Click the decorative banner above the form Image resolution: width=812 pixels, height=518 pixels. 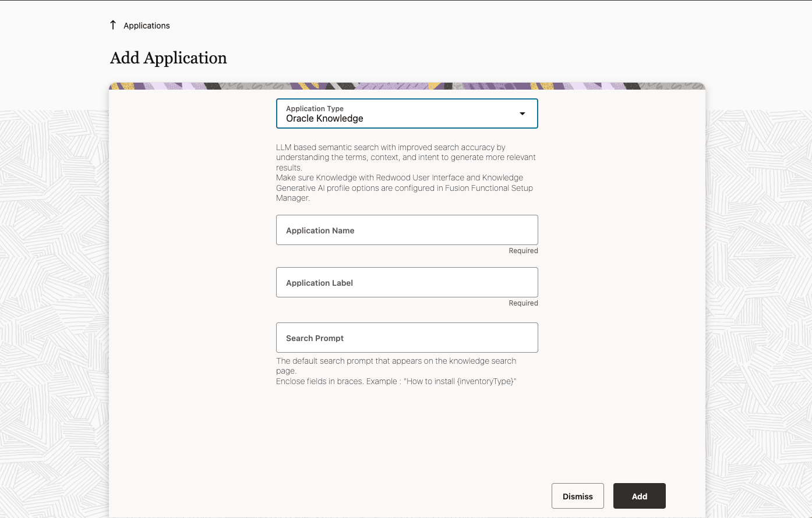coord(406,86)
